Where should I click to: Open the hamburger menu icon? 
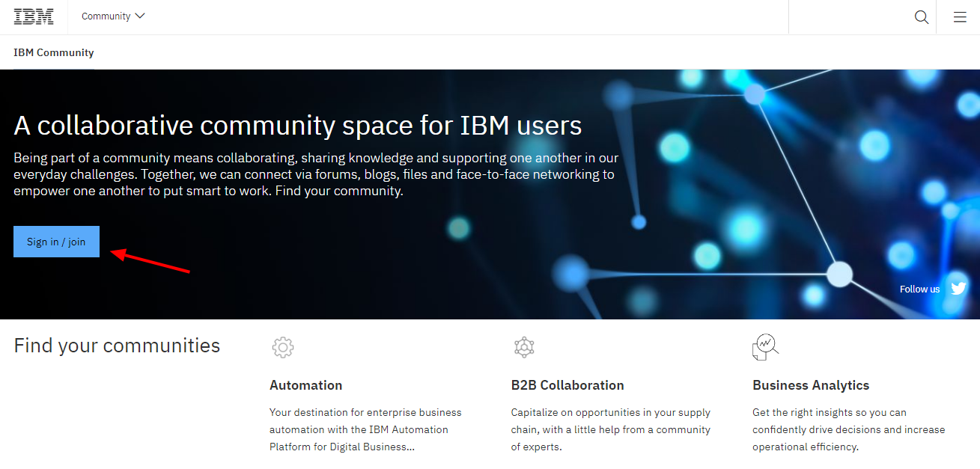[960, 17]
